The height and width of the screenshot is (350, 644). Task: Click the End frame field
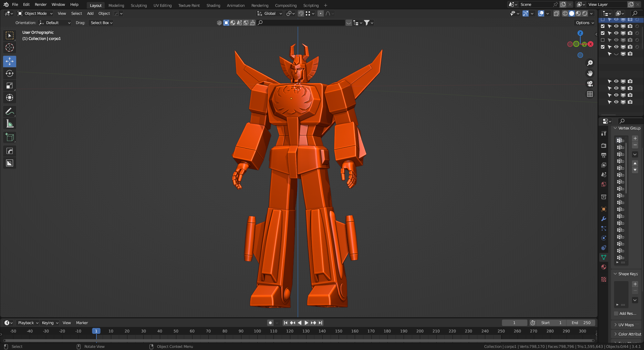[x=581, y=323]
